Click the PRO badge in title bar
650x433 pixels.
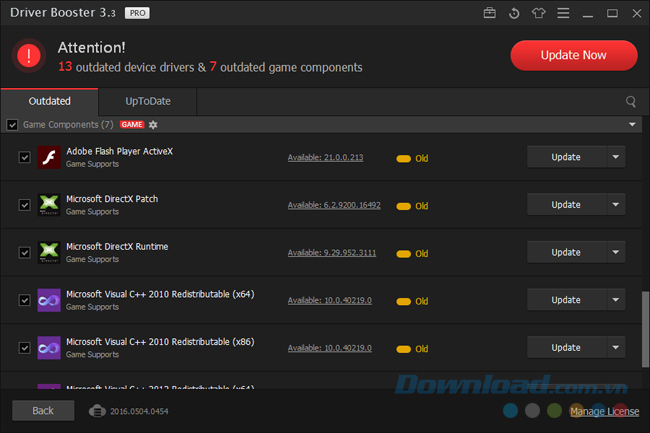137,13
